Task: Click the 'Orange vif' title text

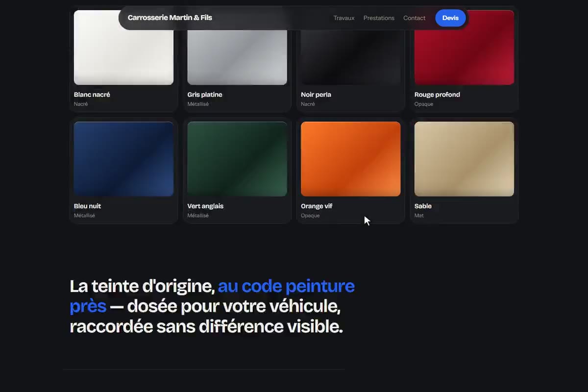Action: tap(317, 206)
